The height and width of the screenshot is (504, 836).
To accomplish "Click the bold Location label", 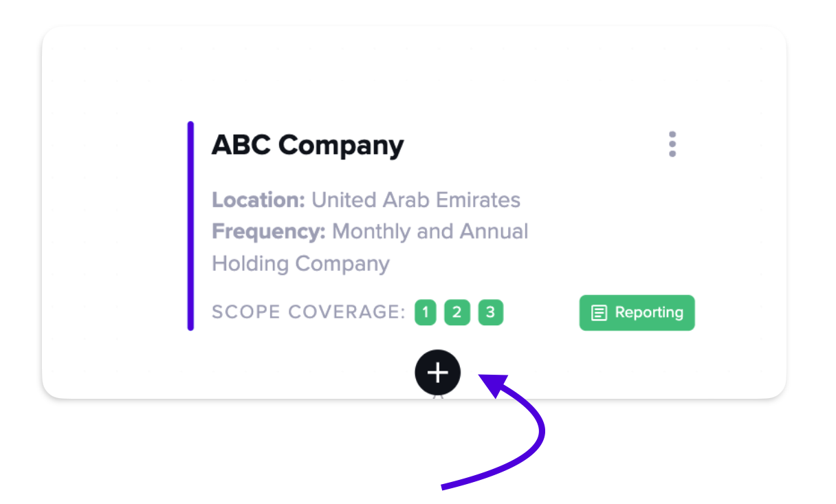I will click(258, 200).
